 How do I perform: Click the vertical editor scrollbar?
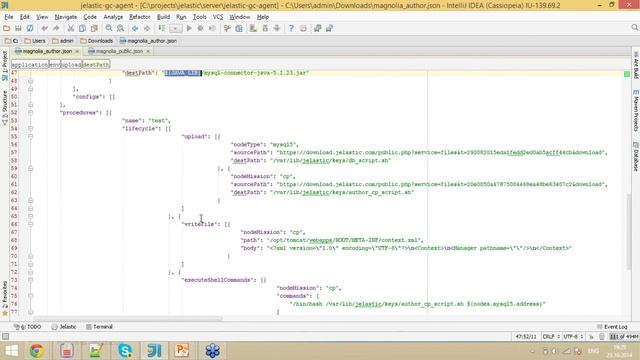(629, 231)
